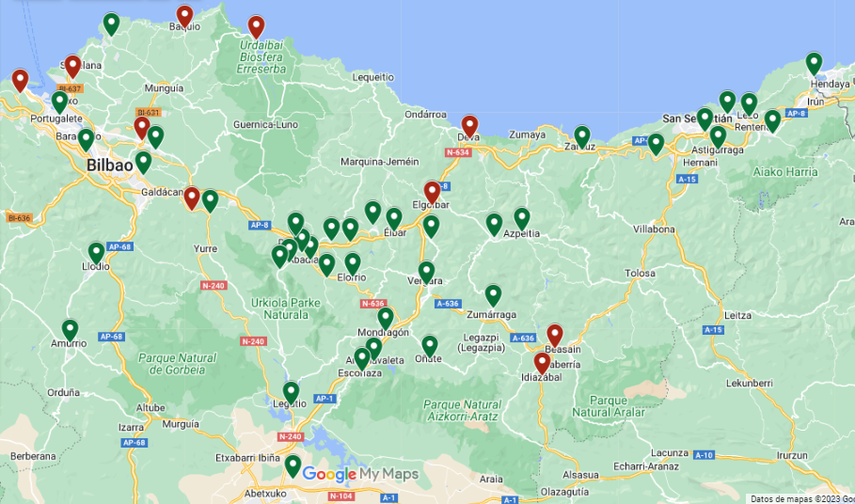The height and width of the screenshot is (504, 855).
Task: Select the red marker in Urdaibai reserve
Action: click(x=256, y=26)
